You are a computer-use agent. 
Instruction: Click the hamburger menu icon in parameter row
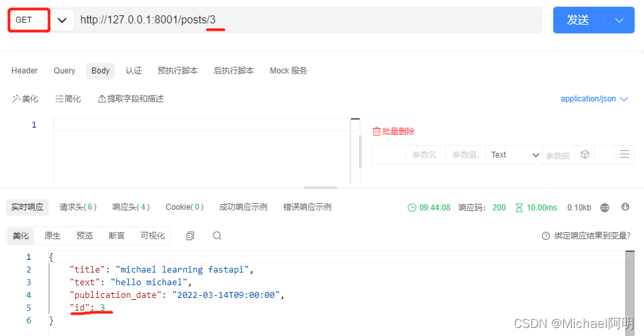624,154
